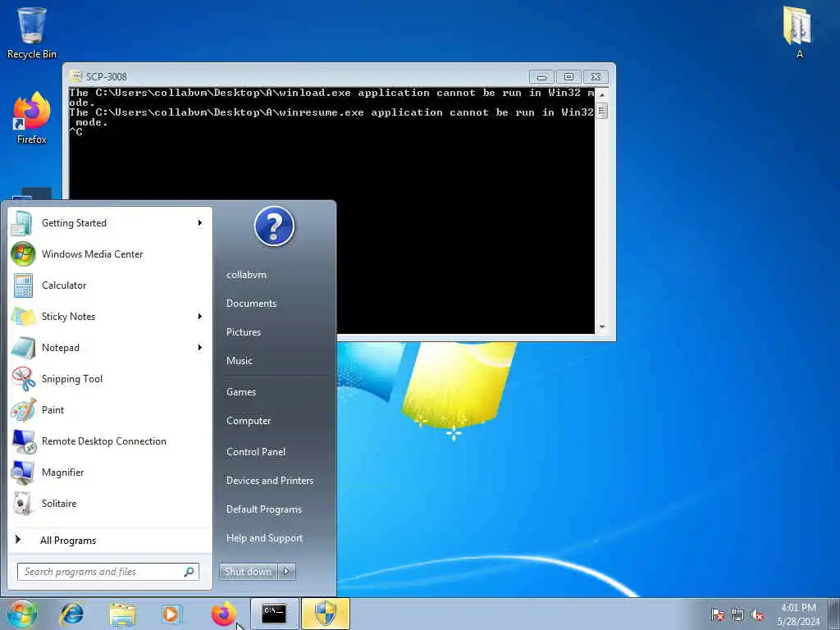Open Calculator from the Start menu
Image resolution: width=840 pixels, height=630 pixels.
click(x=110, y=285)
